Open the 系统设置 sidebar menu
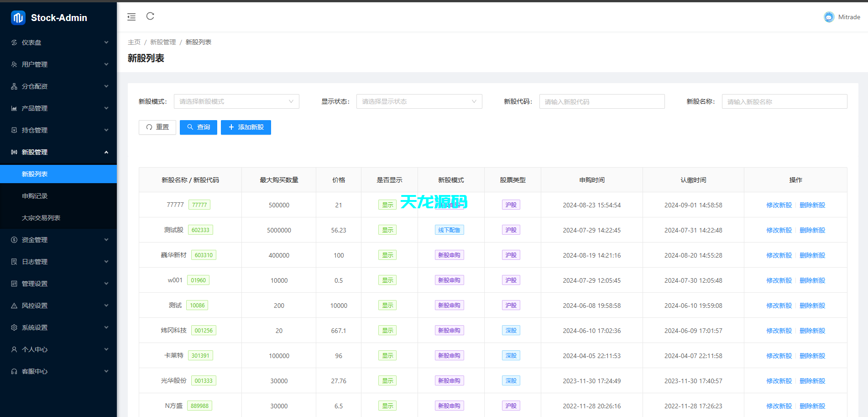Viewport: 868px width, 417px height. click(58, 327)
